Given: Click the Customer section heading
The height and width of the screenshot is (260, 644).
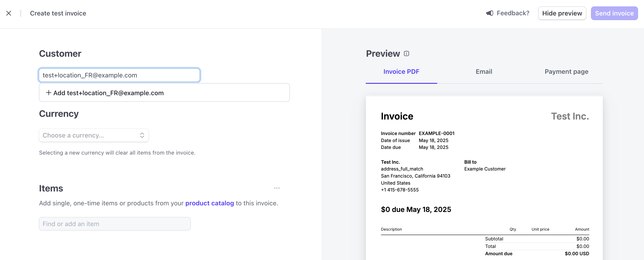Looking at the screenshot, I should [x=60, y=54].
